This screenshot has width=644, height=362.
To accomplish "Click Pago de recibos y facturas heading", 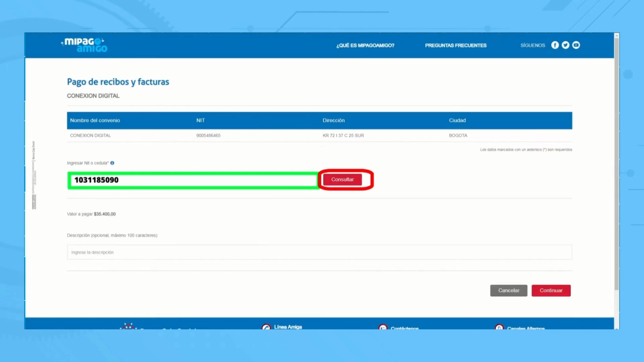I will pos(118,82).
